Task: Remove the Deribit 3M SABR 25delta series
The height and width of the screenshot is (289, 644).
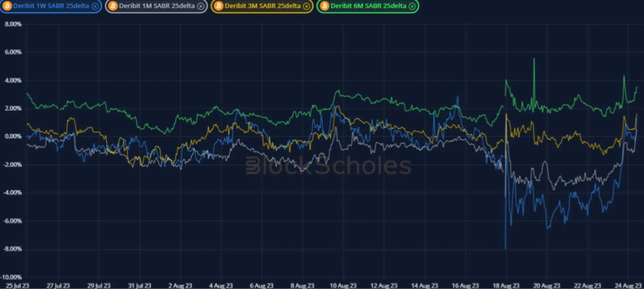Action: coord(306,6)
